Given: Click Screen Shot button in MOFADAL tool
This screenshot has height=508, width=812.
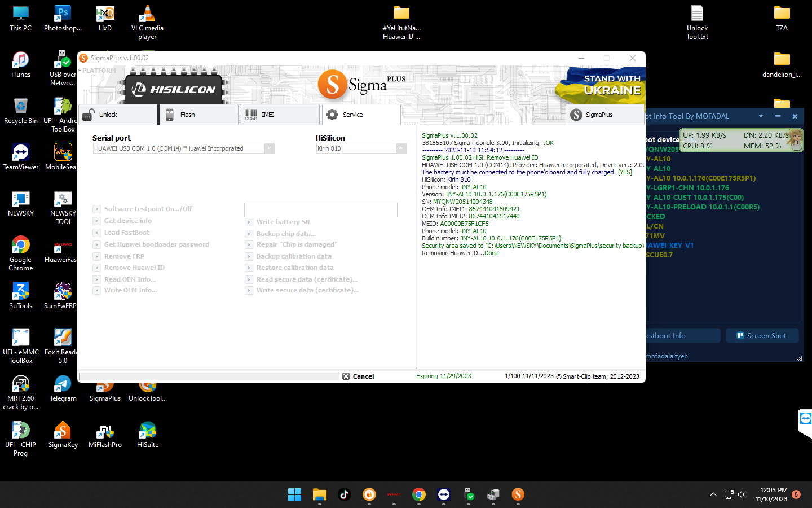Looking at the screenshot, I should 762,336.
